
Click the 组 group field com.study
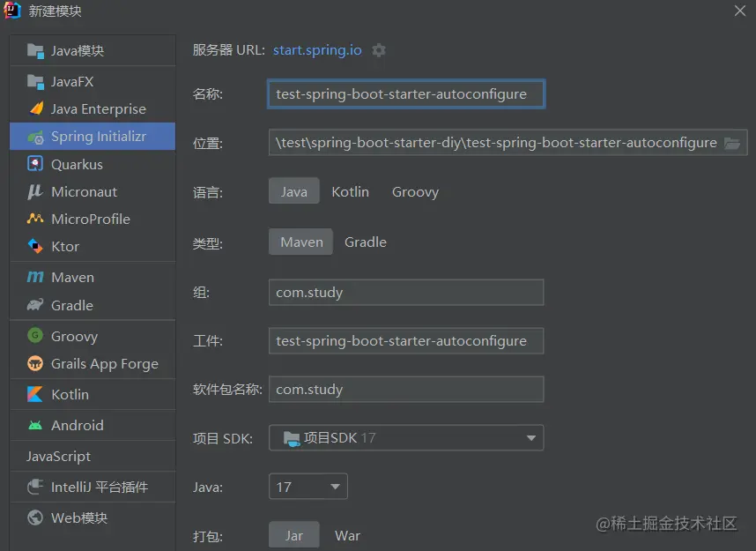coord(406,292)
